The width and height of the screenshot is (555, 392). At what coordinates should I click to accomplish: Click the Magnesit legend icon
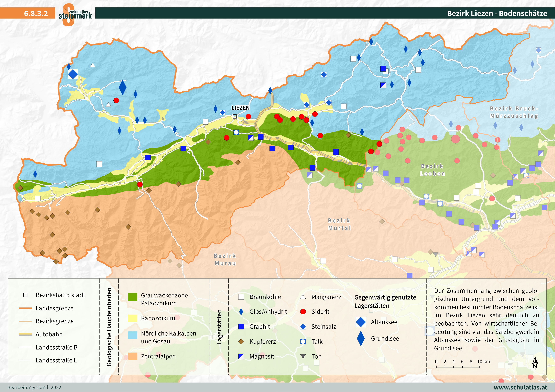click(x=241, y=356)
